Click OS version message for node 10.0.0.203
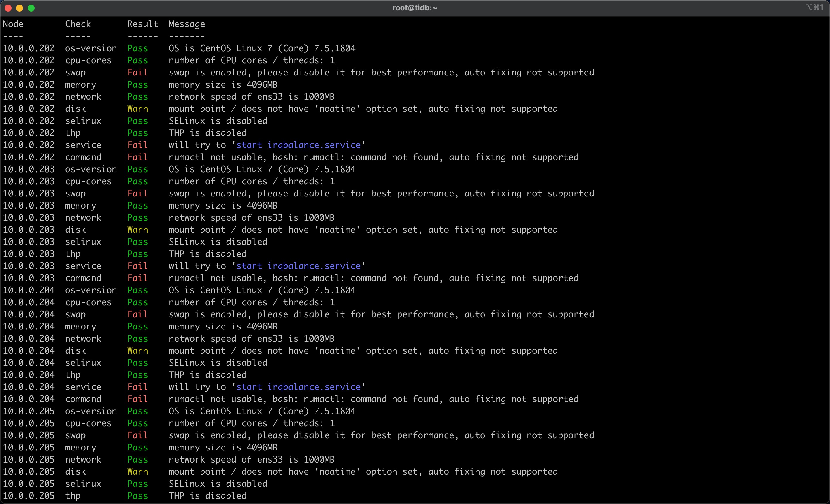The height and width of the screenshot is (504, 830). tap(262, 169)
